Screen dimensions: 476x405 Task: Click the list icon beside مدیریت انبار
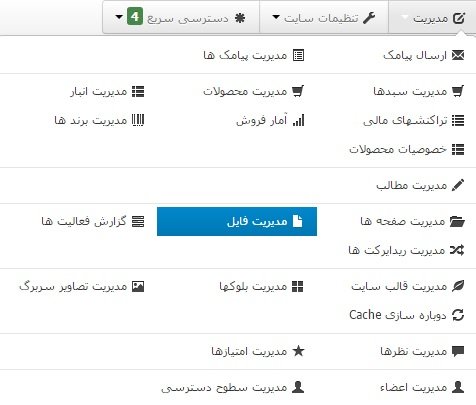(x=138, y=91)
